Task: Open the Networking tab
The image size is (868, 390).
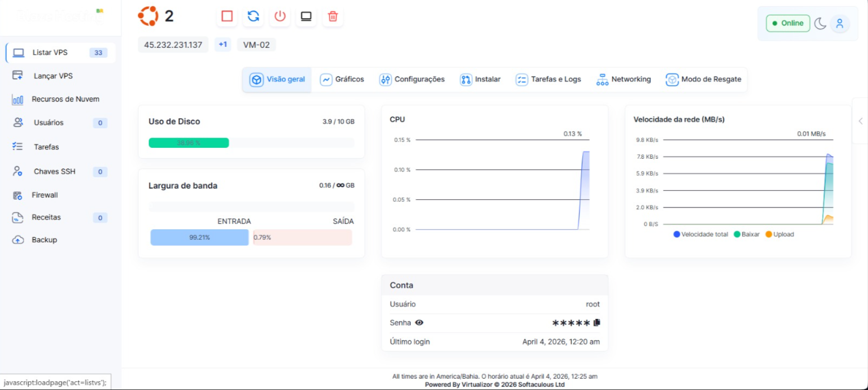Action: coord(624,79)
